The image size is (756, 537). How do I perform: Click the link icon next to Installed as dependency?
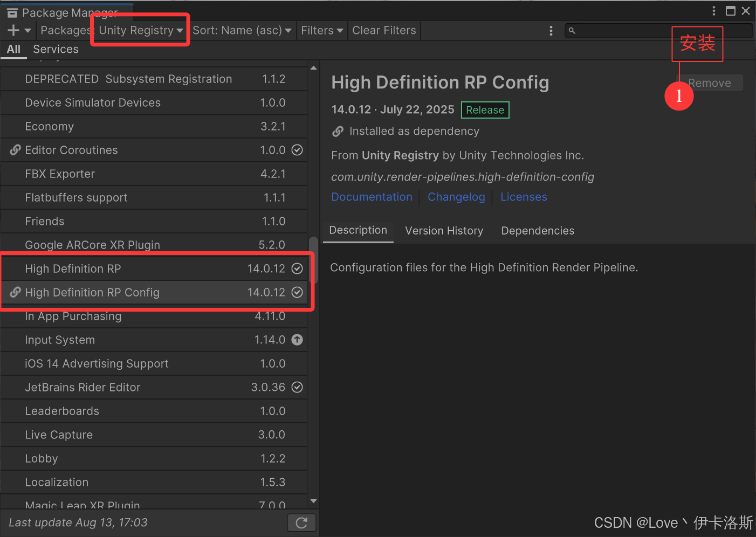338,131
